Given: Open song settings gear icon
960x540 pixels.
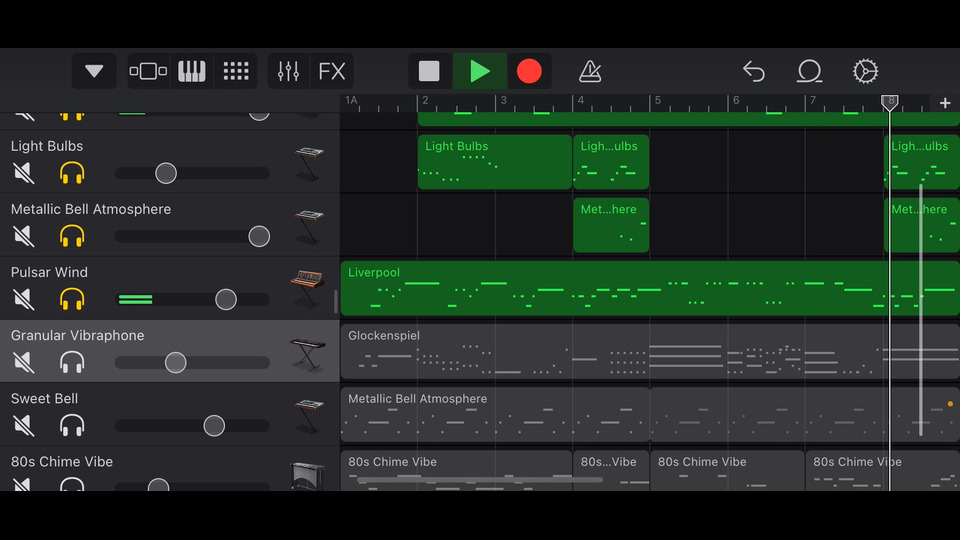Looking at the screenshot, I should pos(865,71).
